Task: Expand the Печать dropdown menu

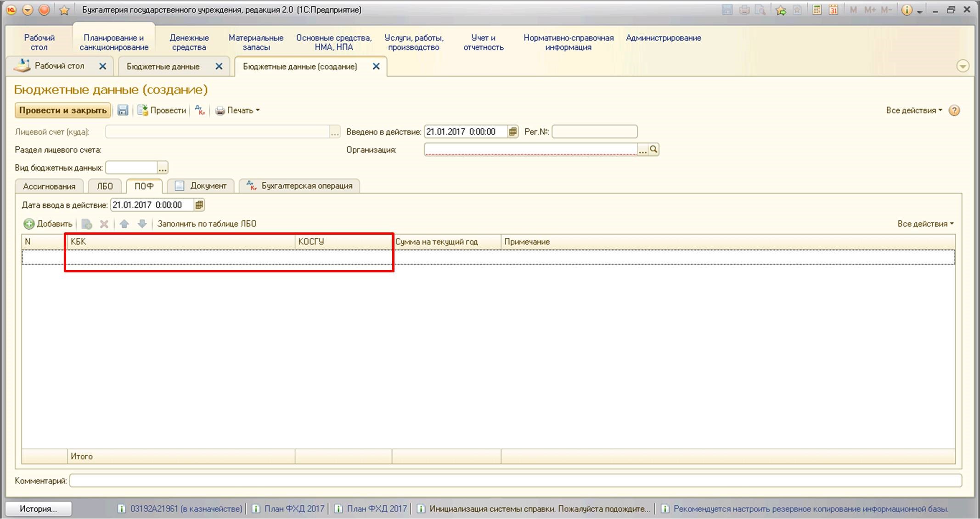Action: click(x=238, y=110)
